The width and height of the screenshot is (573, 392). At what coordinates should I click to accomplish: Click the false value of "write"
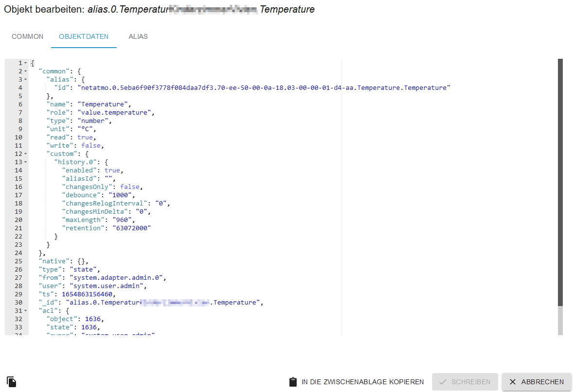91,145
